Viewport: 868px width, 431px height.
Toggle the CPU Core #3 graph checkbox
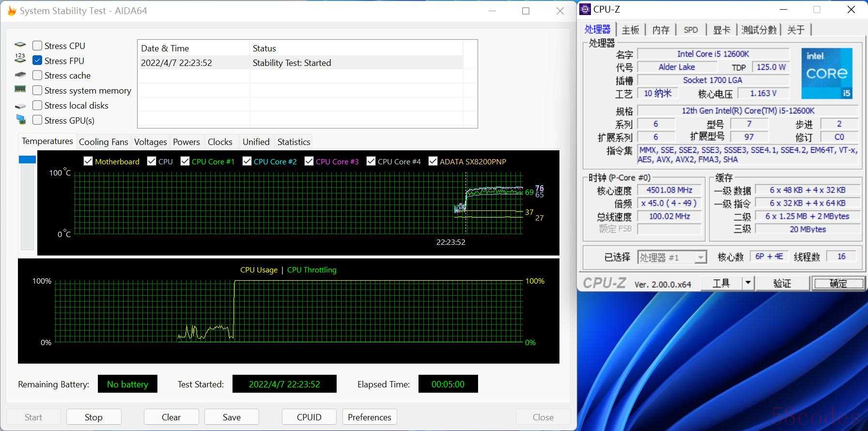point(309,161)
